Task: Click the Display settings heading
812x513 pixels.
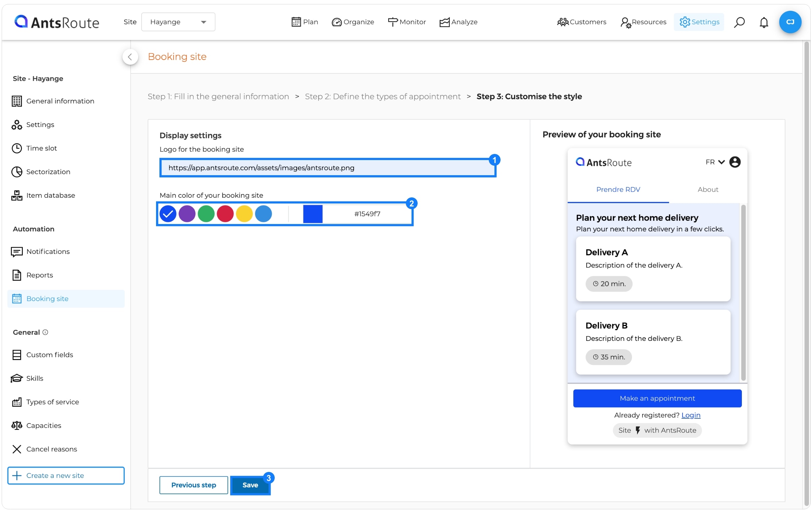Action: coord(190,135)
